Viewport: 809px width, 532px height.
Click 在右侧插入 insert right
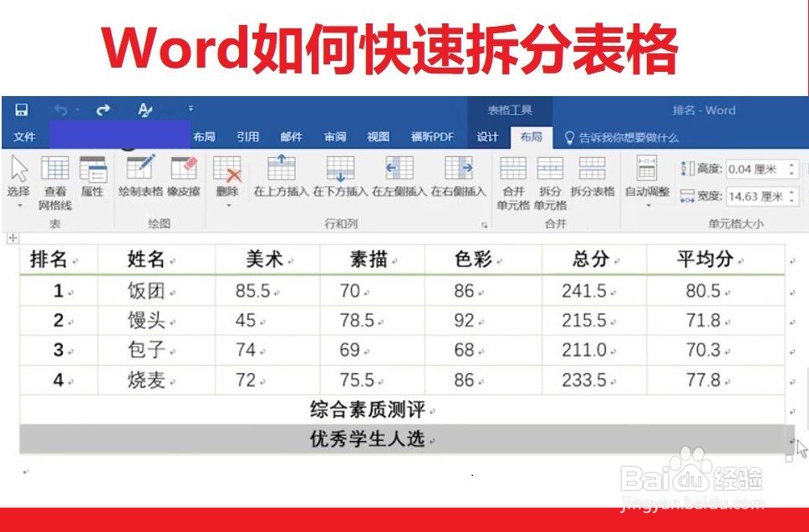coord(459,177)
